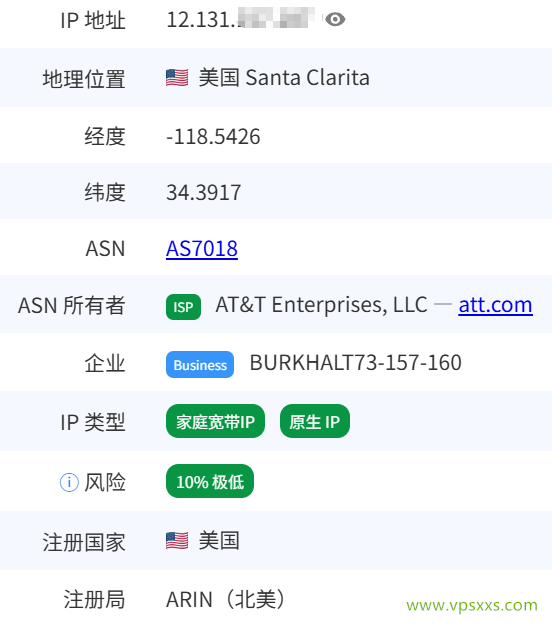The image size is (552, 625).
Task: Click the 企业 label
Action: pyautogui.click(x=105, y=364)
